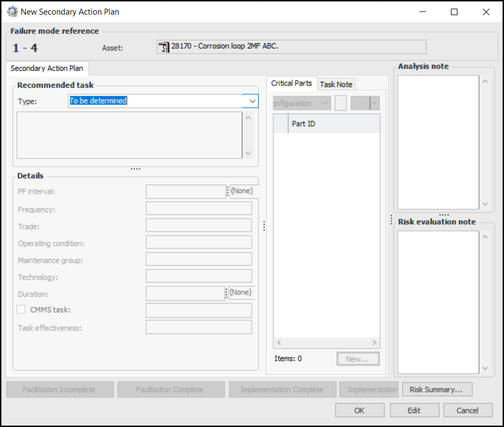Open the PF interval (None) unit dropdown
This screenshot has width=504, height=427.
click(241, 191)
